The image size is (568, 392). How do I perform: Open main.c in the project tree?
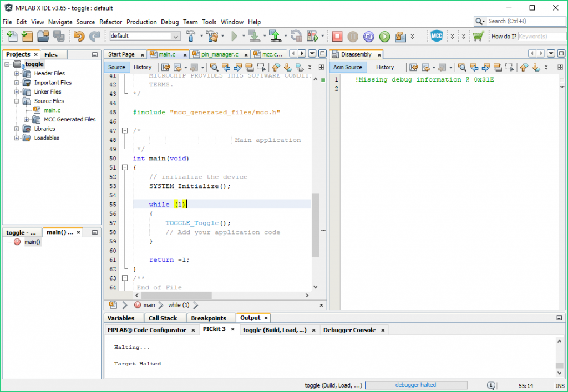click(x=52, y=110)
